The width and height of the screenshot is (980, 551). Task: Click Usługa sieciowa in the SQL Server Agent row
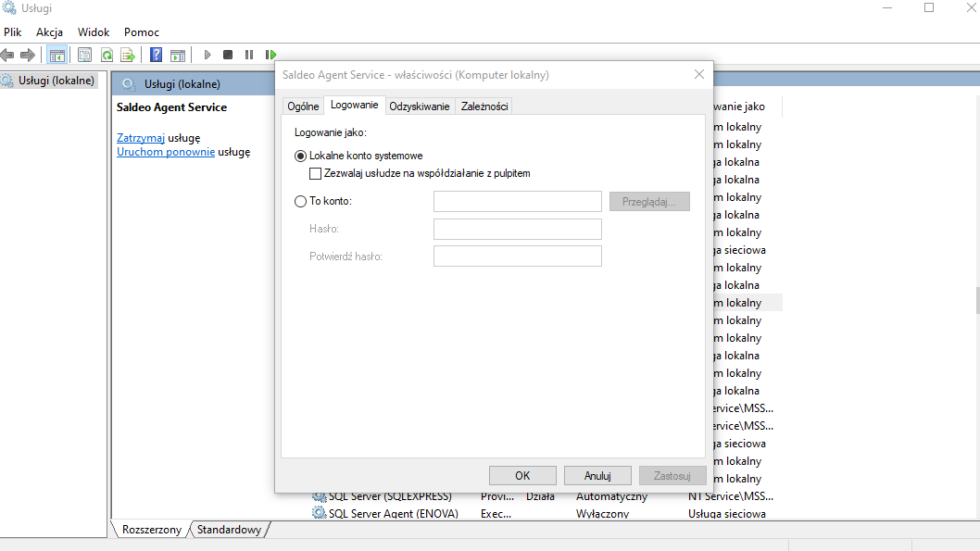coord(727,514)
